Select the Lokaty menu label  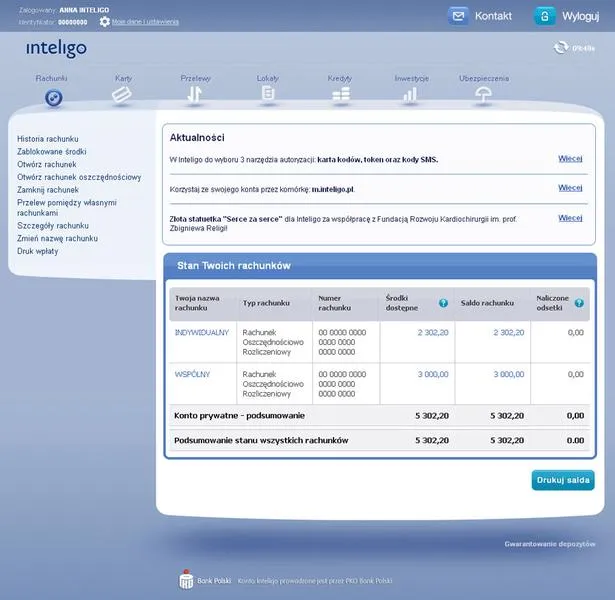(x=268, y=78)
